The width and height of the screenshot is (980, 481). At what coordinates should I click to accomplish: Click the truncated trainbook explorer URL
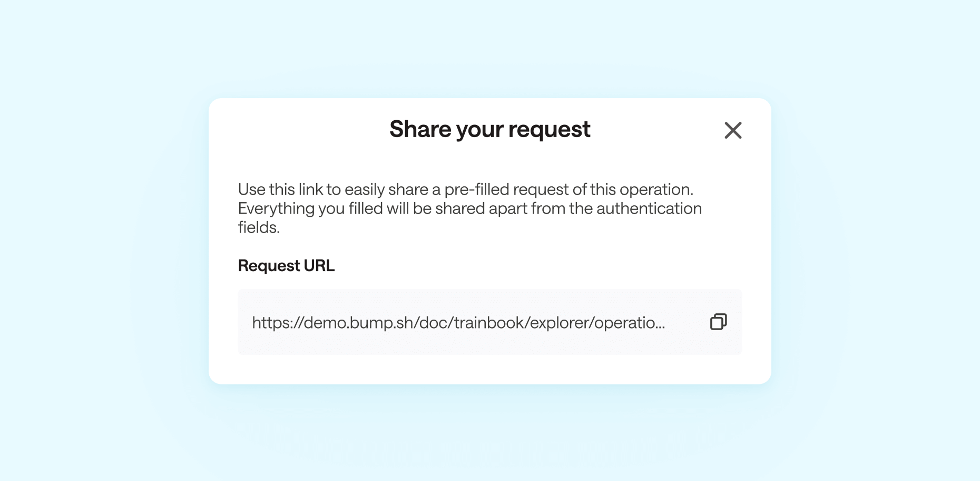[458, 323]
